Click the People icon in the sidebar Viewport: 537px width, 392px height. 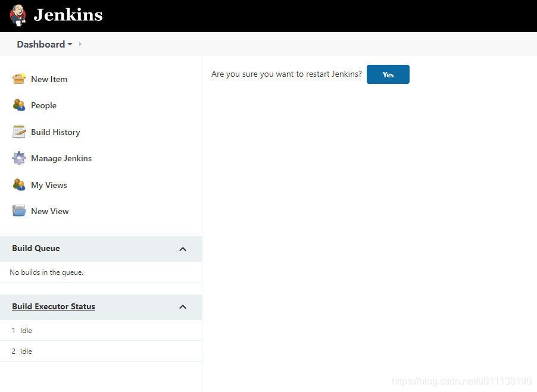point(19,105)
